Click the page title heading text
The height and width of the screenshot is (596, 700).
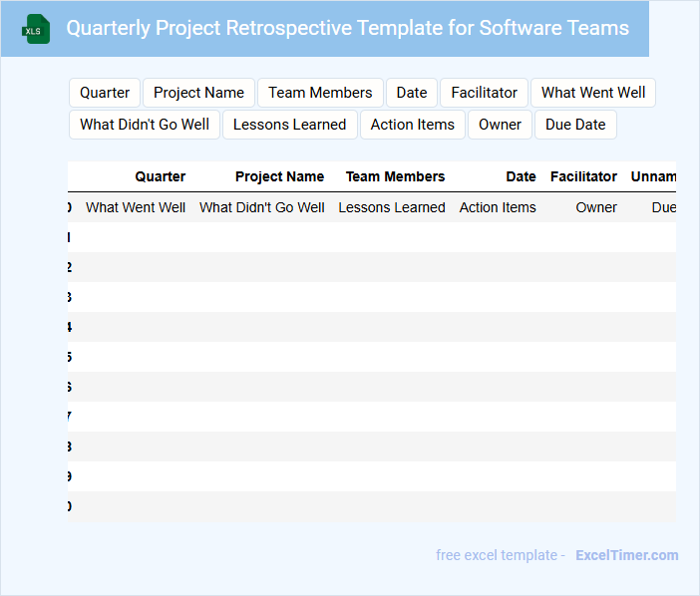point(347,28)
